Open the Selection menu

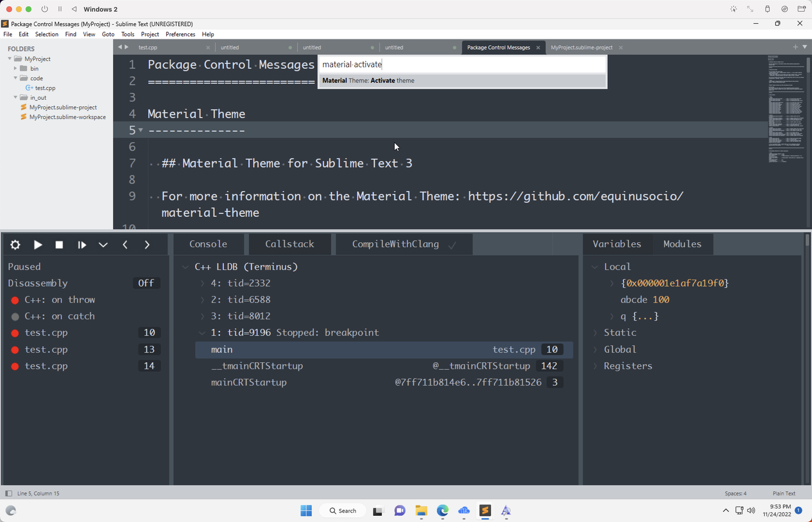47,34
